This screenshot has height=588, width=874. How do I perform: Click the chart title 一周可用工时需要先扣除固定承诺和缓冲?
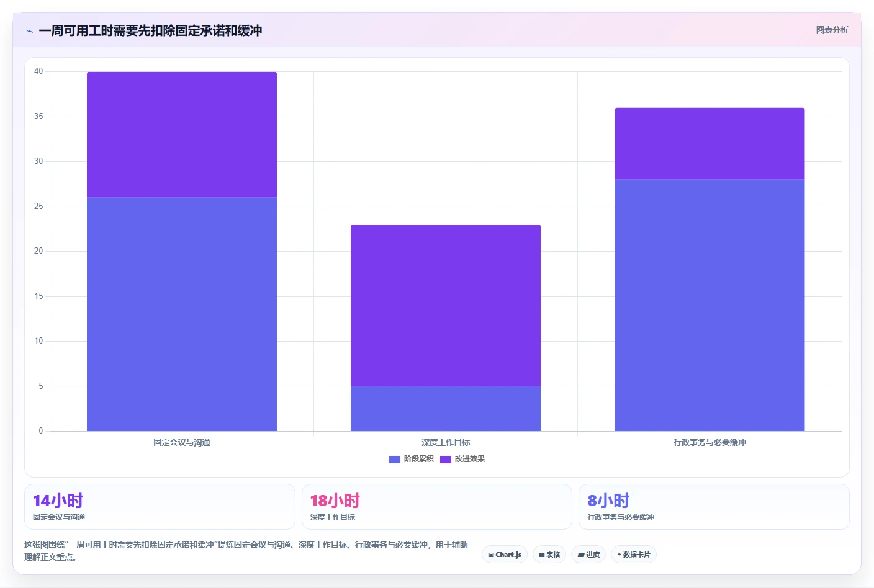pos(150,30)
